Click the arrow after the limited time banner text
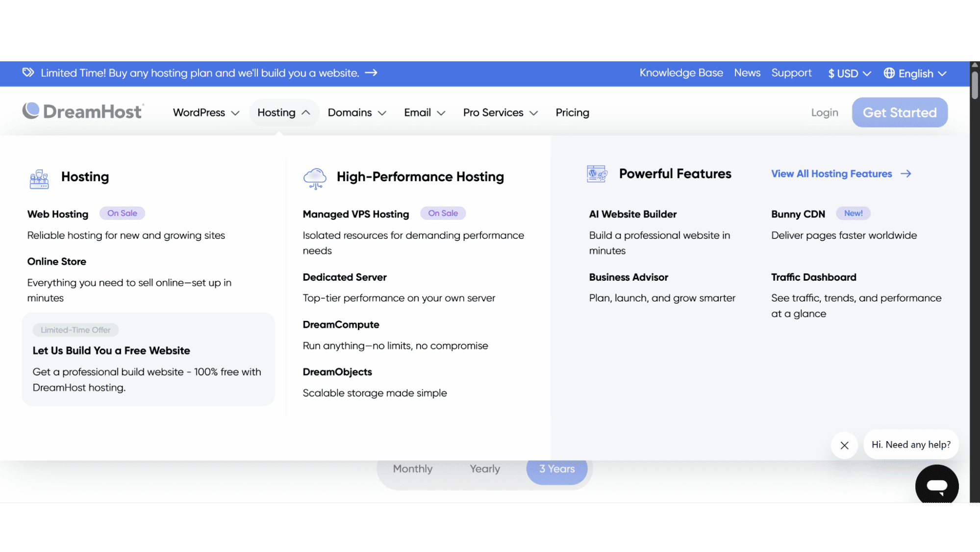This screenshot has height=552, width=980. point(371,73)
